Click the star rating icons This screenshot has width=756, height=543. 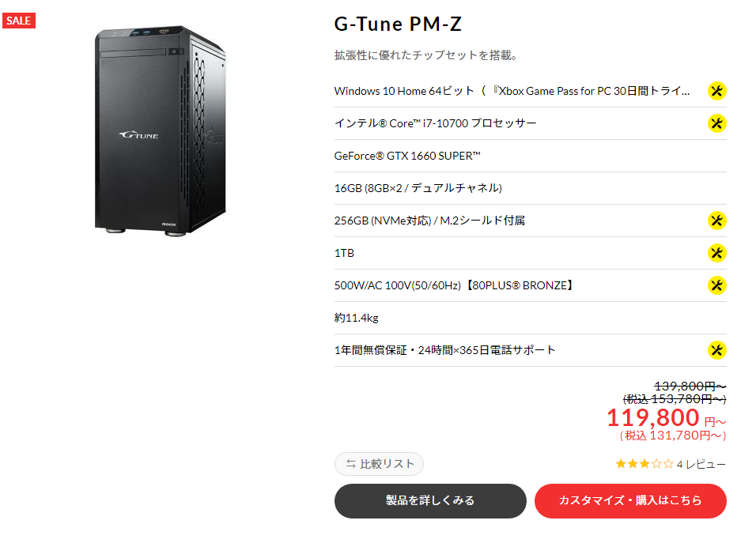click(x=644, y=464)
